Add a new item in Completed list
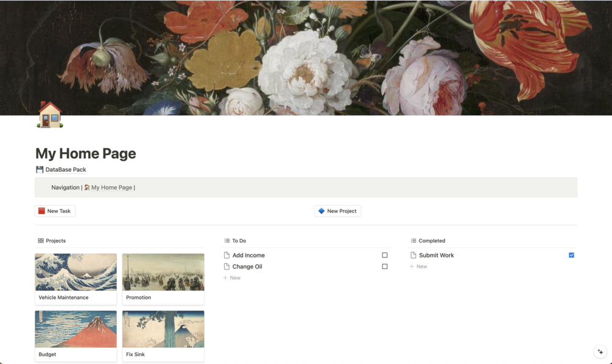This screenshot has width=612, height=364. (418, 267)
